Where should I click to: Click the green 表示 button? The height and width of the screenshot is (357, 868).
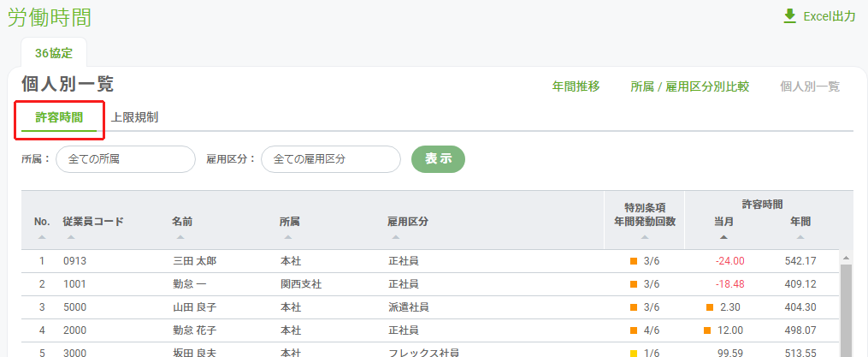click(x=438, y=159)
